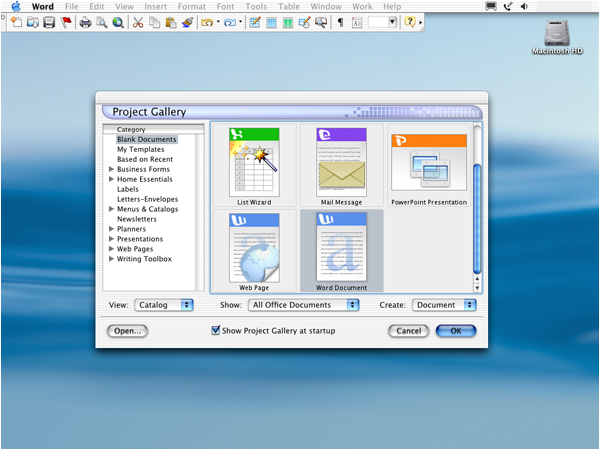Open the Undo history dropdown arrow
600x450 pixels.
click(x=218, y=22)
